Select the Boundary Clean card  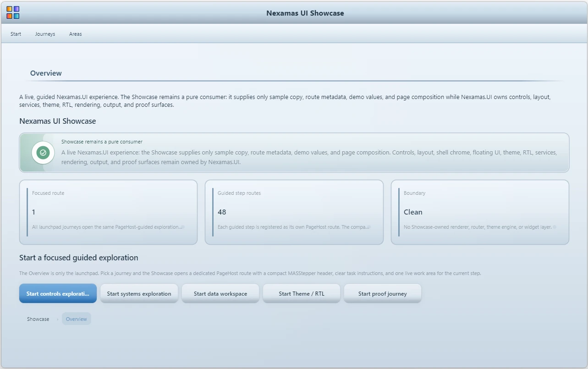click(480, 212)
